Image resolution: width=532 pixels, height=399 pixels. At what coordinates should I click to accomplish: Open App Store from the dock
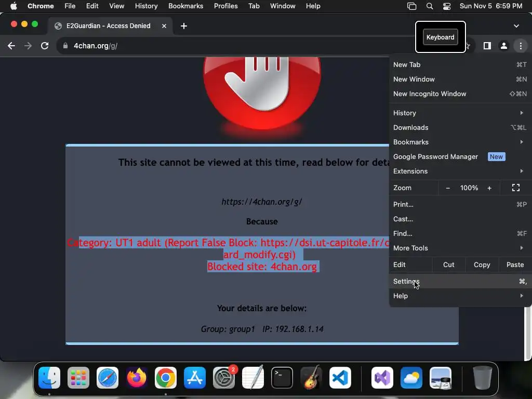click(x=195, y=378)
